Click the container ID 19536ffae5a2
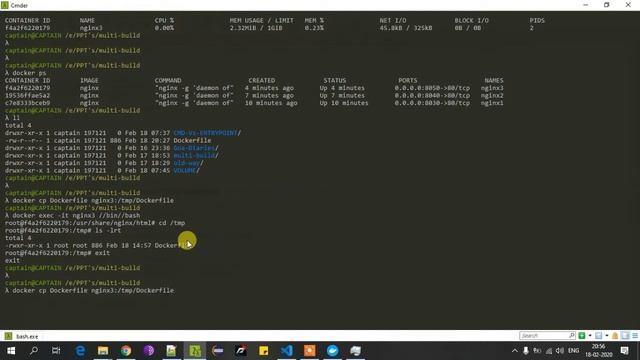This screenshot has height=360, width=640. pos(27,96)
